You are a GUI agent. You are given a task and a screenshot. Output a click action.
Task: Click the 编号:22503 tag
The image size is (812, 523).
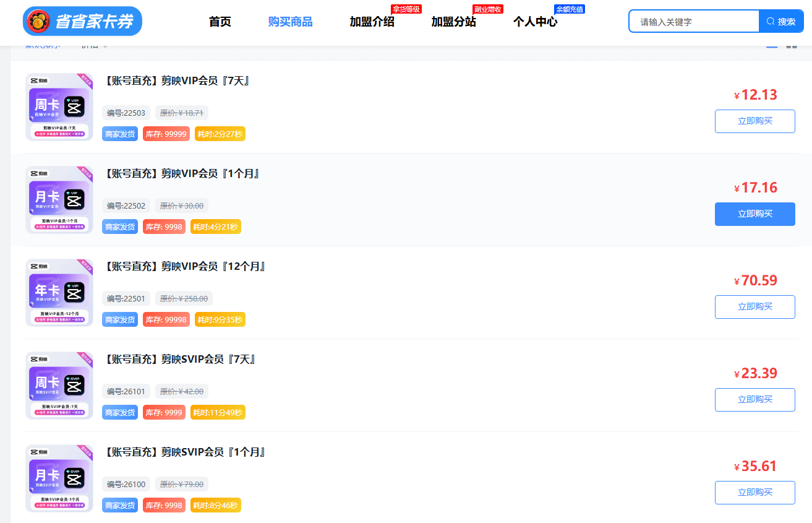[x=126, y=113]
